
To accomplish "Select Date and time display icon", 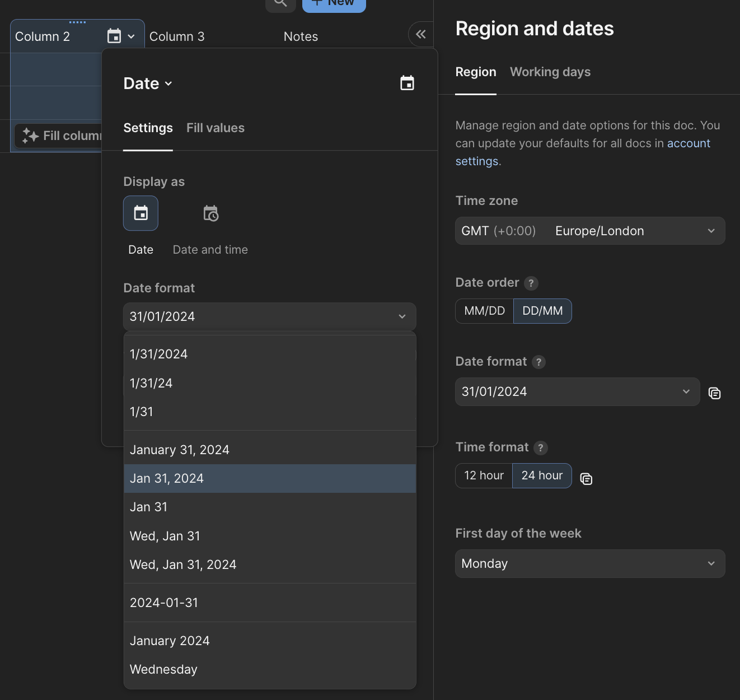I will [x=210, y=213].
